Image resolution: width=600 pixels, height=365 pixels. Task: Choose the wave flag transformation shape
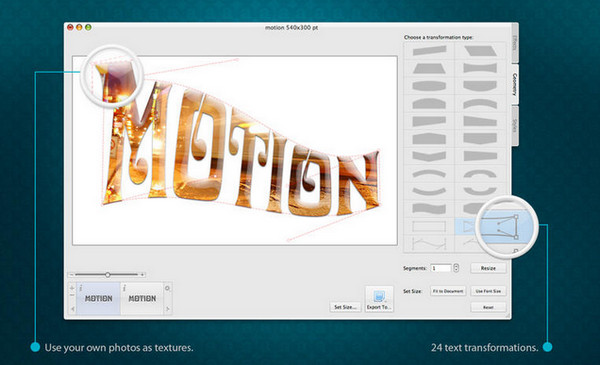click(x=429, y=209)
